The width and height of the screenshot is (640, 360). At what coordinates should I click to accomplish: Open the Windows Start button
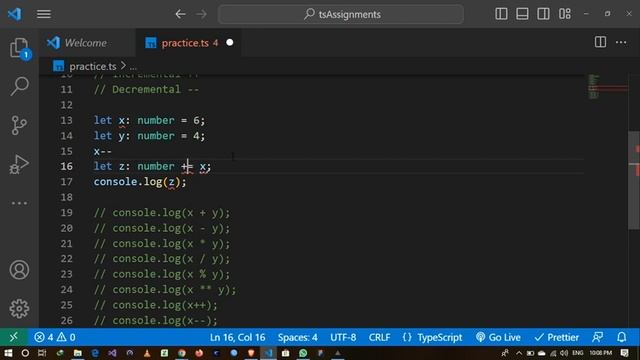click(x=8, y=353)
